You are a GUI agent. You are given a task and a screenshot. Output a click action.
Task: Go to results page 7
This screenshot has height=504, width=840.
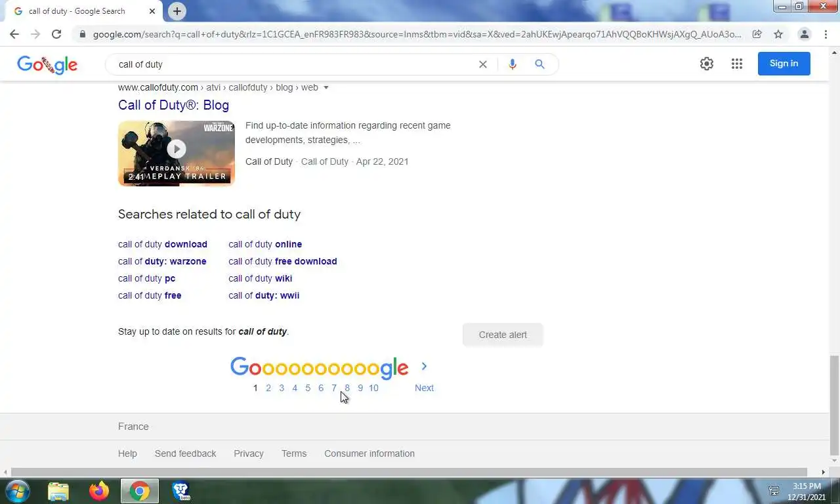pyautogui.click(x=334, y=388)
